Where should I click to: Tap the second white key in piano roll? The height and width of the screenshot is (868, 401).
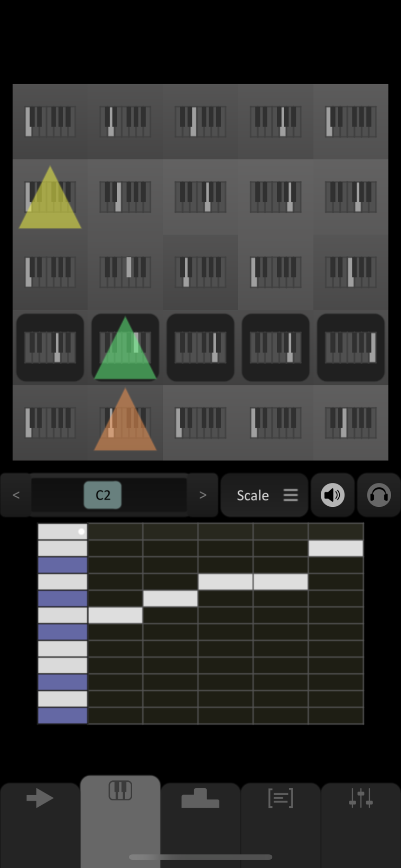point(62,548)
